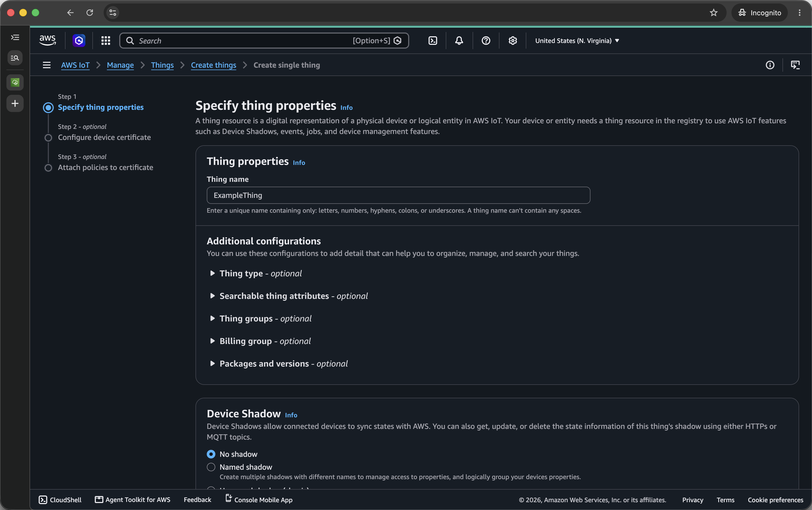
Task: Open the tutorial panel icon at far right
Action: [x=795, y=65]
